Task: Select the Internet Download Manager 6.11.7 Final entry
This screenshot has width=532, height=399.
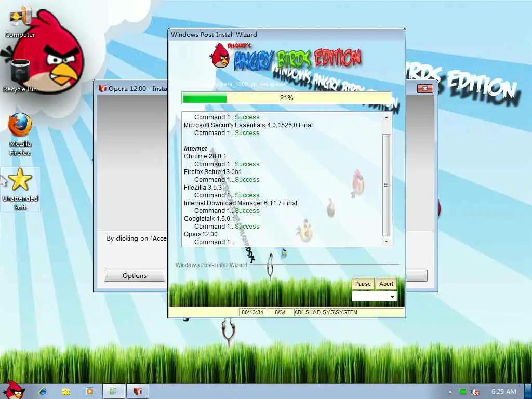Action: pyautogui.click(x=240, y=203)
